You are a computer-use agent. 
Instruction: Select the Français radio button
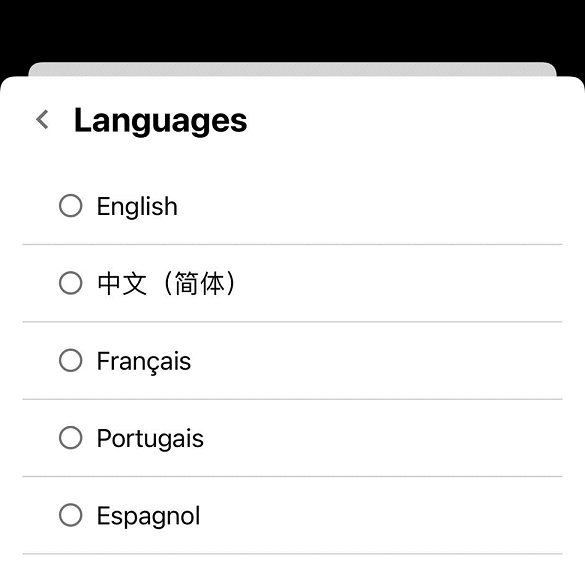coord(71,360)
